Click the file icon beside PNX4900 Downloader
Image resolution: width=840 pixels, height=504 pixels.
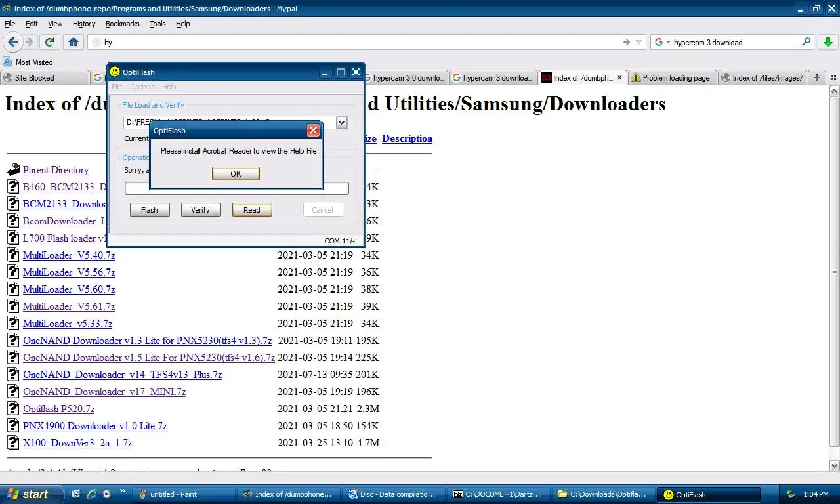(13, 425)
